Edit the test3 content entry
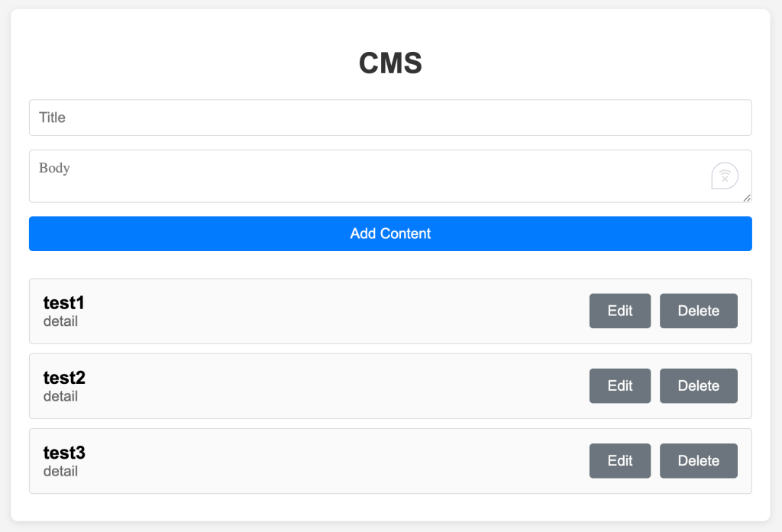 point(619,460)
